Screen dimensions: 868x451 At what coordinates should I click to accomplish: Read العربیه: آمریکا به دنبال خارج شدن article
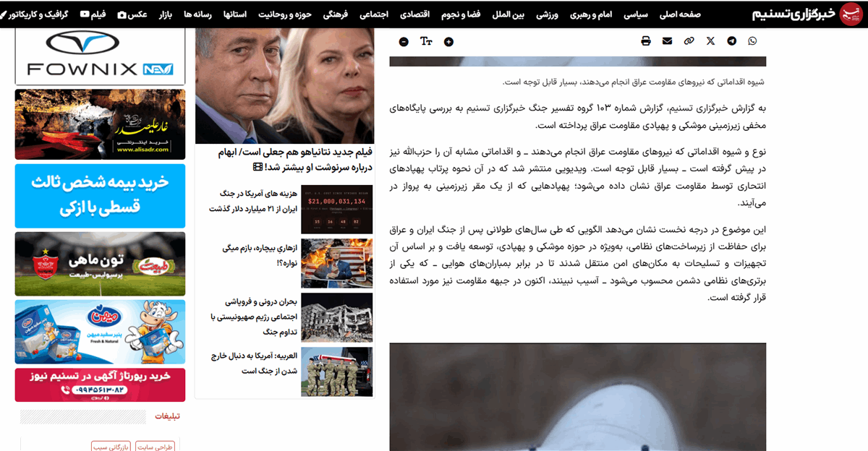click(x=260, y=362)
